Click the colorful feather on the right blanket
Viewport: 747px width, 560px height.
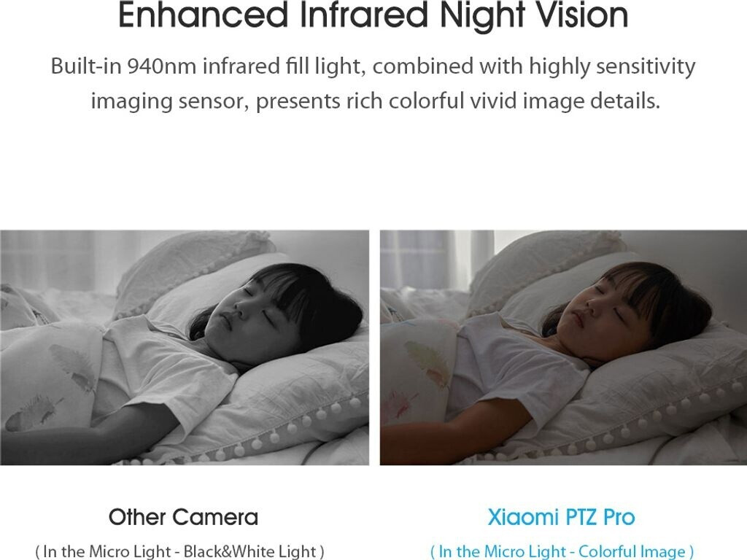(x=427, y=363)
